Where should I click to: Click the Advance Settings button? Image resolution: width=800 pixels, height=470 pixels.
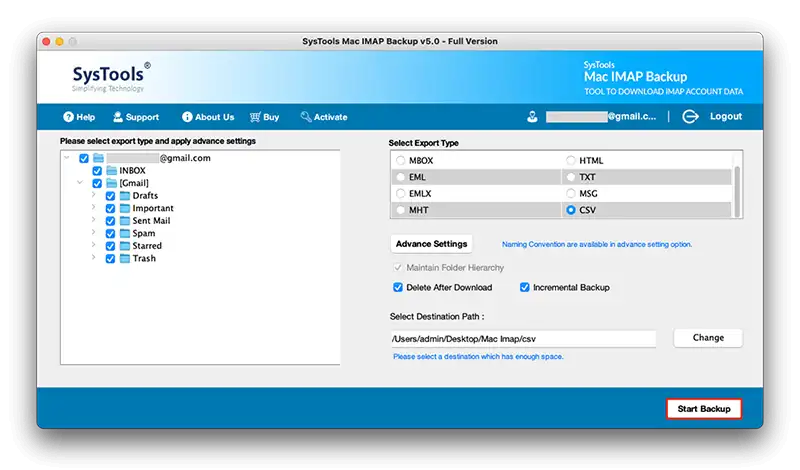pos(432,244)
